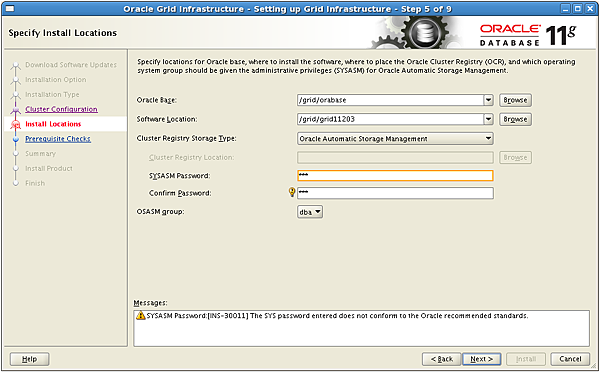Click Browse button for Oracle Base
The image size is (600, 373).
click(515, 100)
